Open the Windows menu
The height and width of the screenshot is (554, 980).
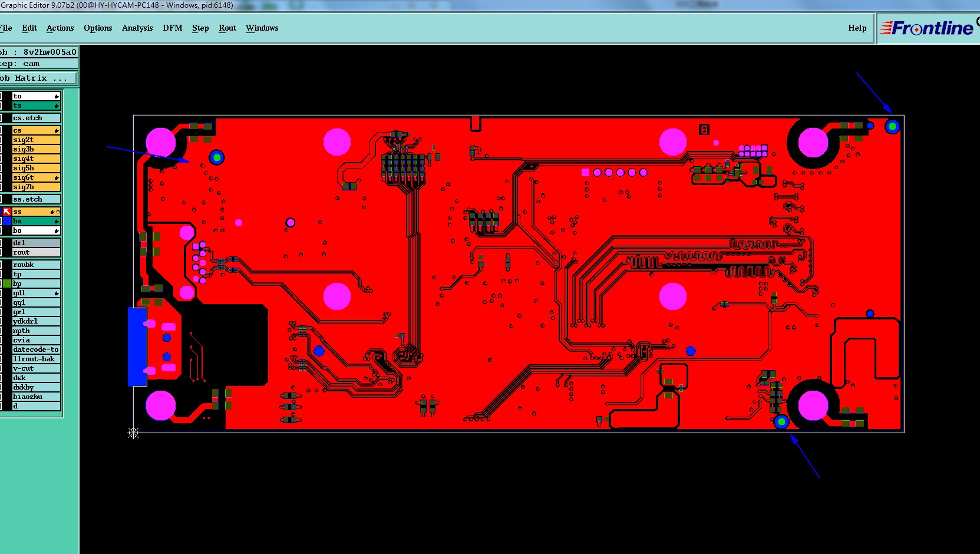262,28
